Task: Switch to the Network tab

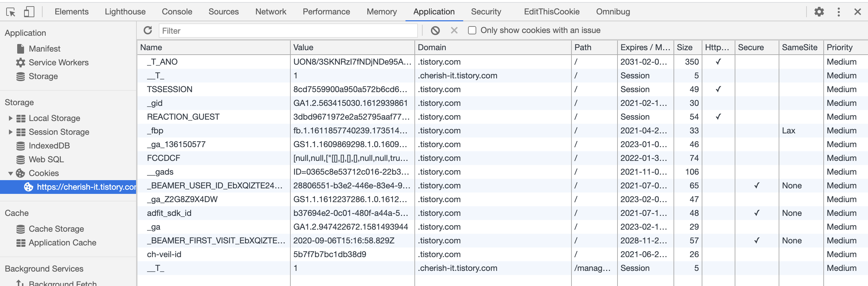Action: click(271, 12)
